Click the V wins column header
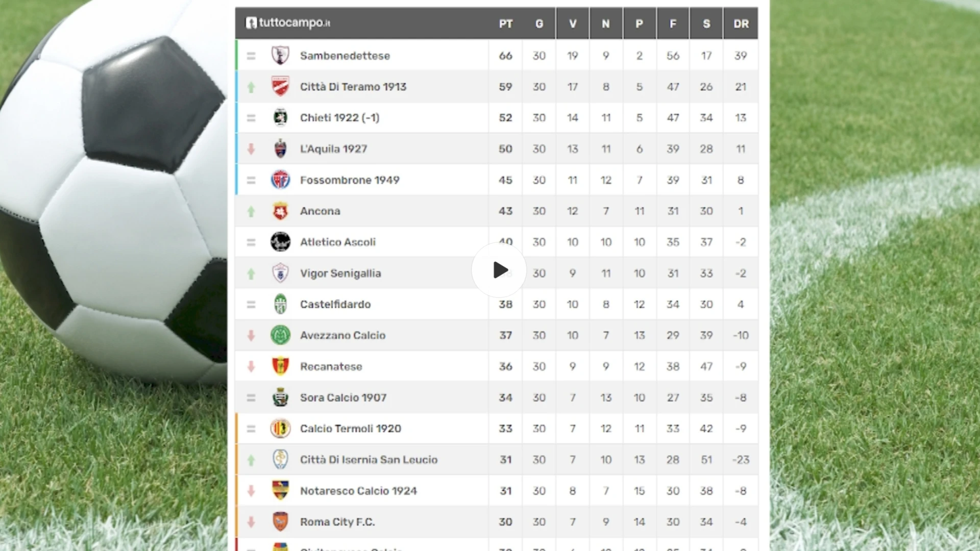This screenshot has width=980, height=551. (573, 23)
